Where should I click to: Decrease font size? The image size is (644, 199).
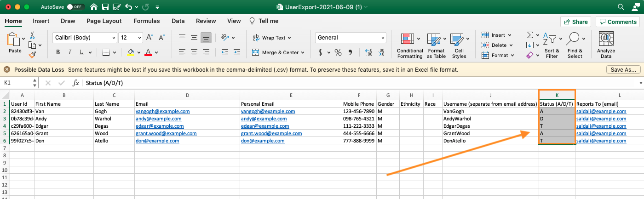coord(161,38)
